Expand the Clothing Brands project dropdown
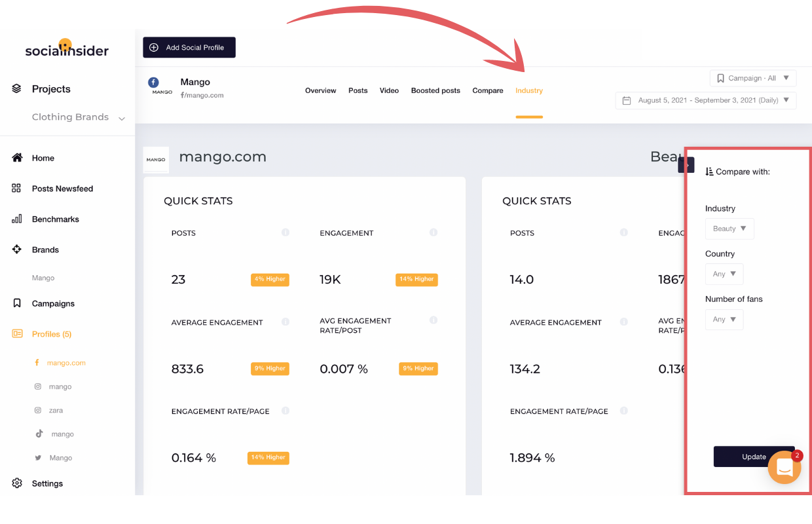 (78, 117)
